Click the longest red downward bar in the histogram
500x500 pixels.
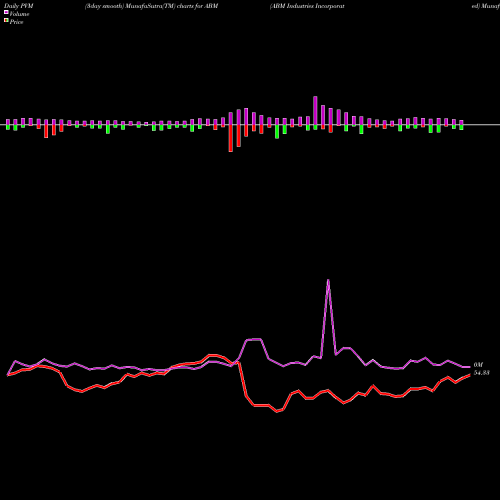click(231, 138)
